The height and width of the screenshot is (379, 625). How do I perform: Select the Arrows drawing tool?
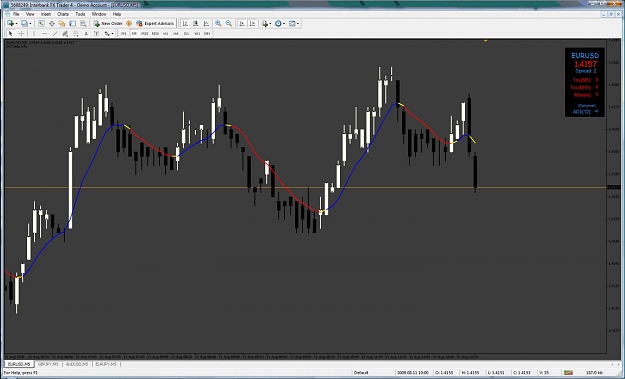[107, 33]
